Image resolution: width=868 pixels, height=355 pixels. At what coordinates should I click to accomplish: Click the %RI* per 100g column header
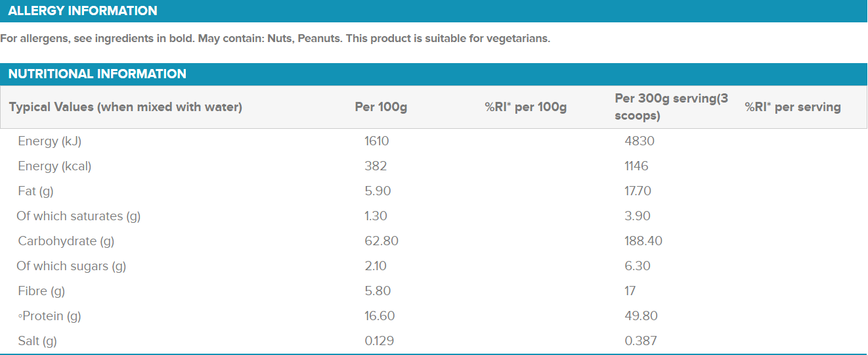click(x=526, y=107)
